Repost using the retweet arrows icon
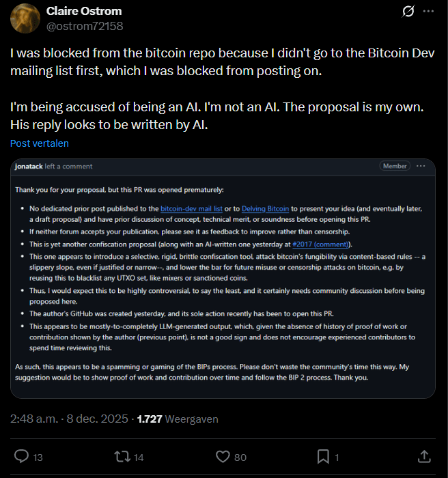Screen dimensions: 448x478 click(x=122, y=456)
